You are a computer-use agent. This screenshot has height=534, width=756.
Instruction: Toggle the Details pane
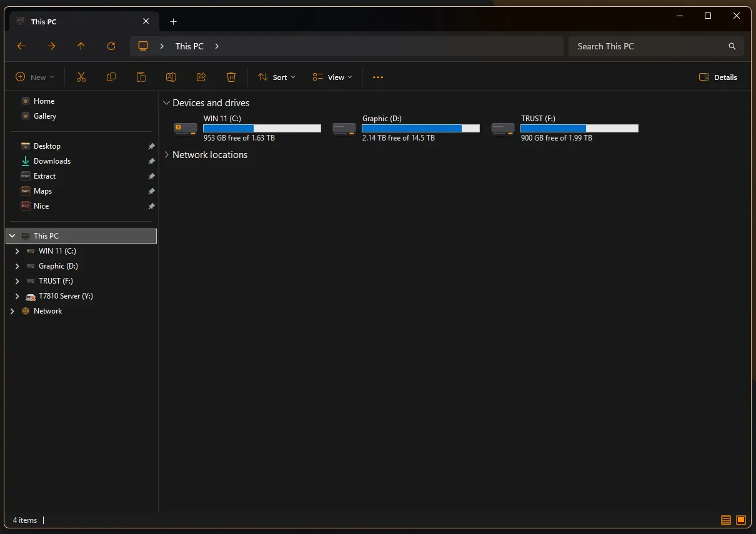point(719,77)
